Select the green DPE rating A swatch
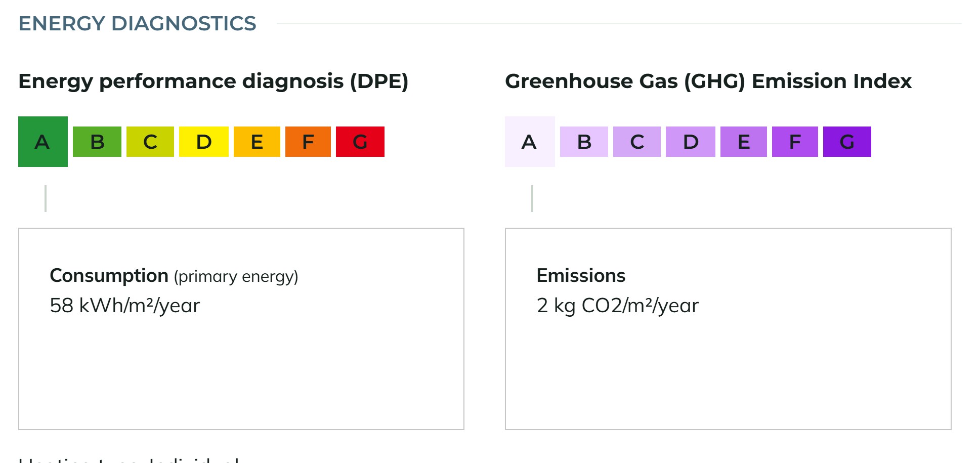This screenshot has width=980, height=463. (43, 142)
